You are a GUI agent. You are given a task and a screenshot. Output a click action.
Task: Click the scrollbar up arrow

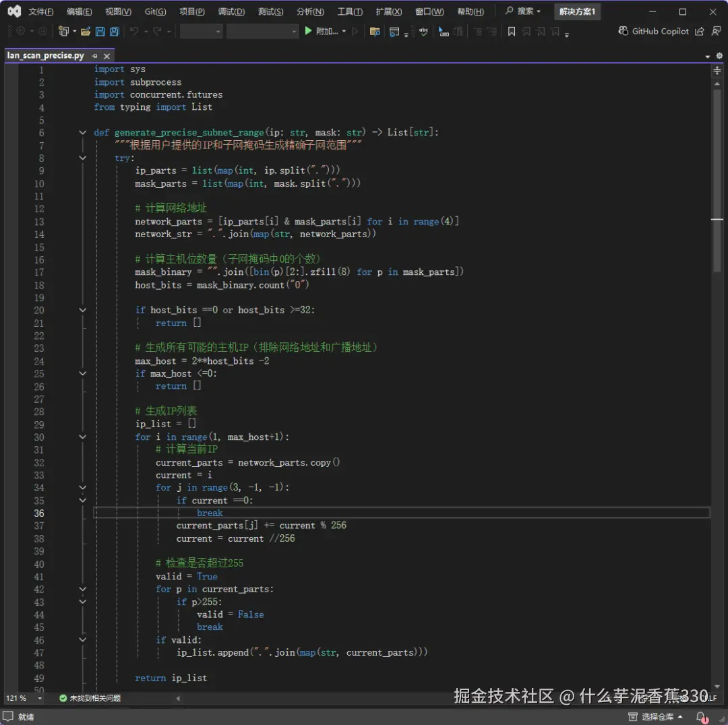tap(717, 84)
